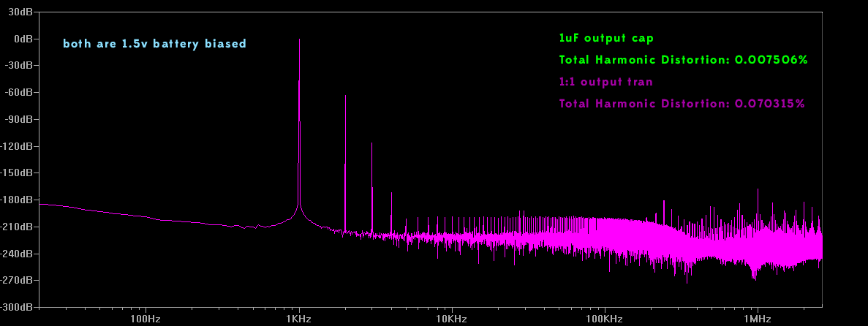The width and height of the screenshot is (868, 326).
Task: Select the '-120dB' vertical axis label
Action: click(17, 146)
